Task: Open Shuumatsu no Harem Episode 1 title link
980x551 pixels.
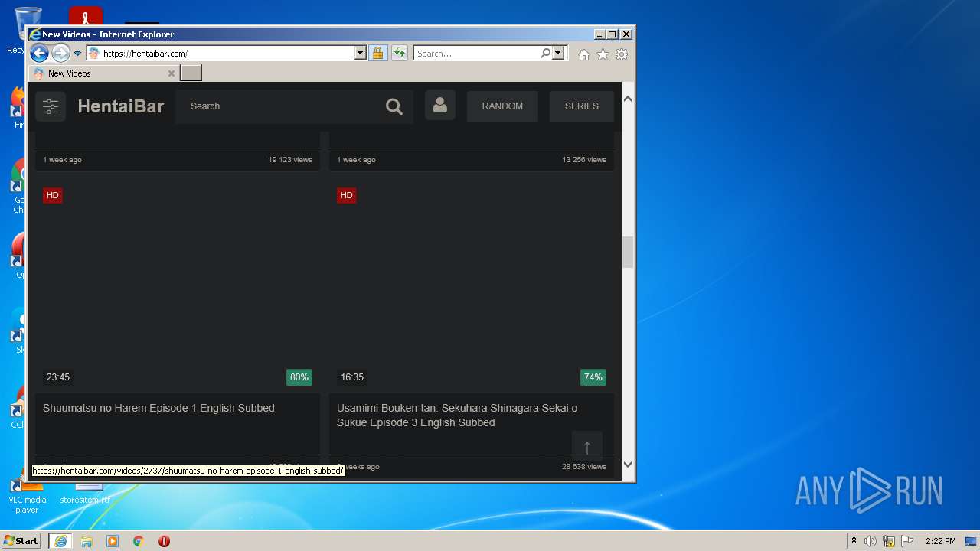Action: (x=158, y=408)
